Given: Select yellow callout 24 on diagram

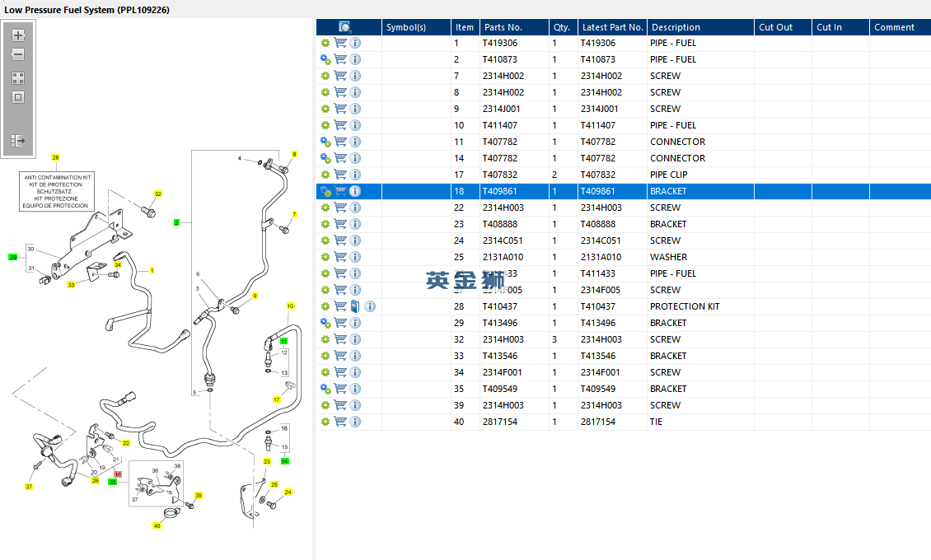Looking at the screenshot, I should click(288, 492).
